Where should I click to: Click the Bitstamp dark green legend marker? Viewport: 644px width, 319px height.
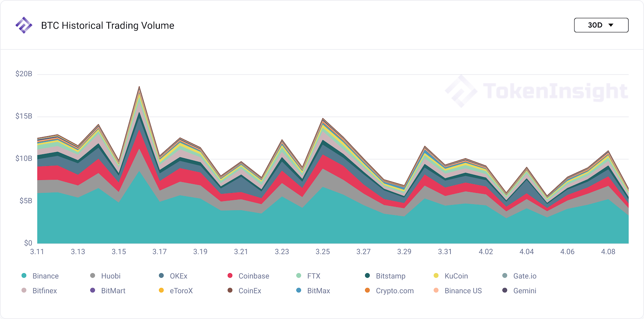[x=367, y=275]
